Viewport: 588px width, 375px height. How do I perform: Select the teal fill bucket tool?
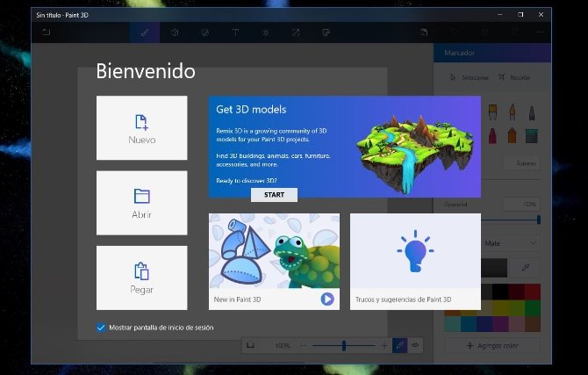tap(532, 136)
